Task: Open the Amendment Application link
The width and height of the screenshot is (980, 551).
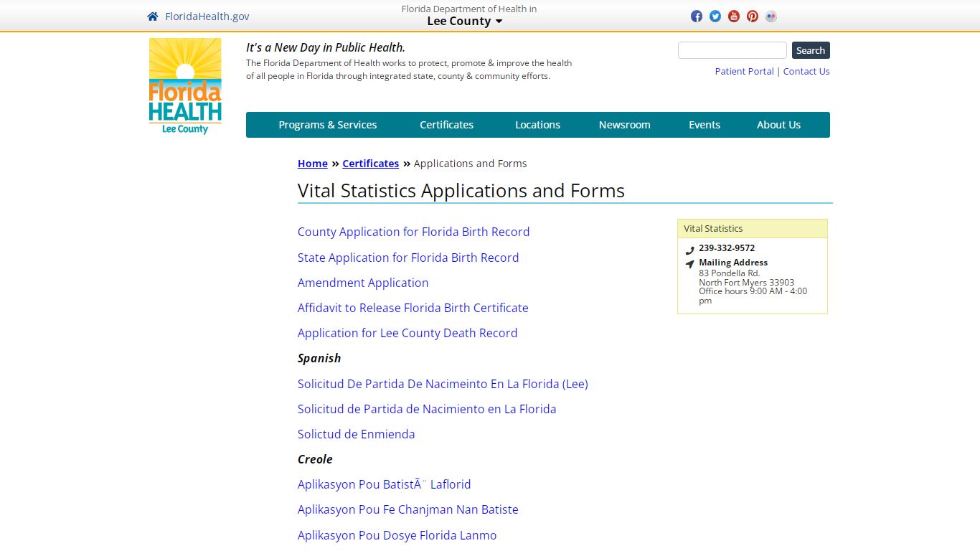Action: tap(363, 283)
